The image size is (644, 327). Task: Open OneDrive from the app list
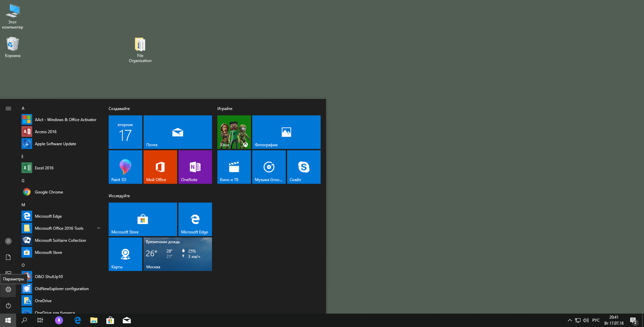pyautogui.click(x=62, y=301)
